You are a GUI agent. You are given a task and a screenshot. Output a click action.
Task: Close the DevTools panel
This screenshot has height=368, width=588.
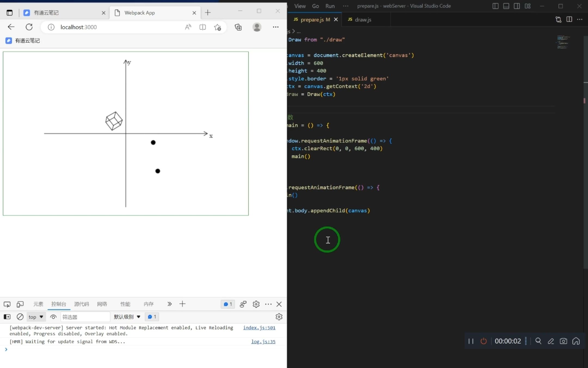(x=279, y=304)
